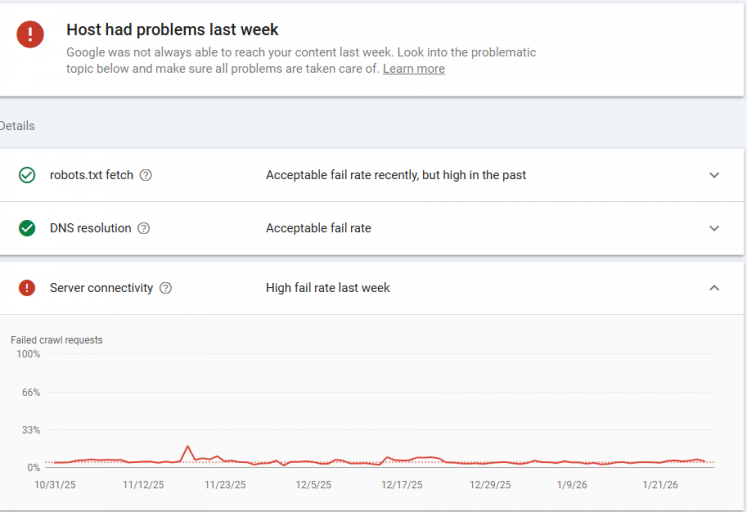Viewport: 747px width, 512px height.
Task: Click the High fail rate last week status text
Action: pos(328,288)
